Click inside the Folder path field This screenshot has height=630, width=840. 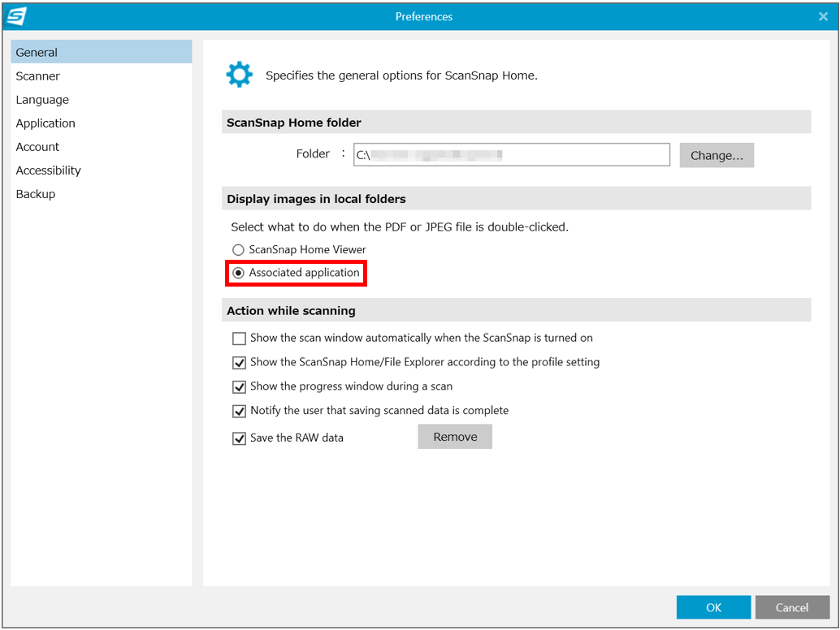[x=511, y=155]
